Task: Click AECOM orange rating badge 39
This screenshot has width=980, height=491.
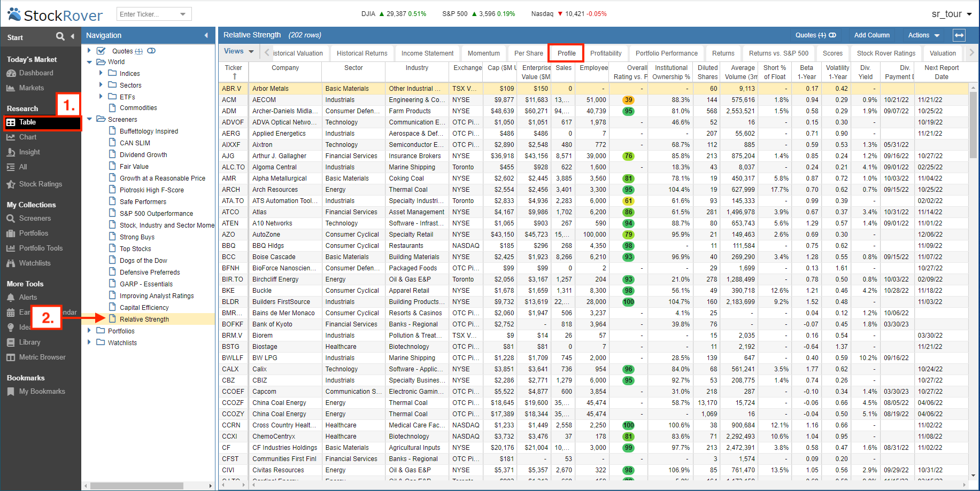Action: pyautogui.click(x=628, y=100)
